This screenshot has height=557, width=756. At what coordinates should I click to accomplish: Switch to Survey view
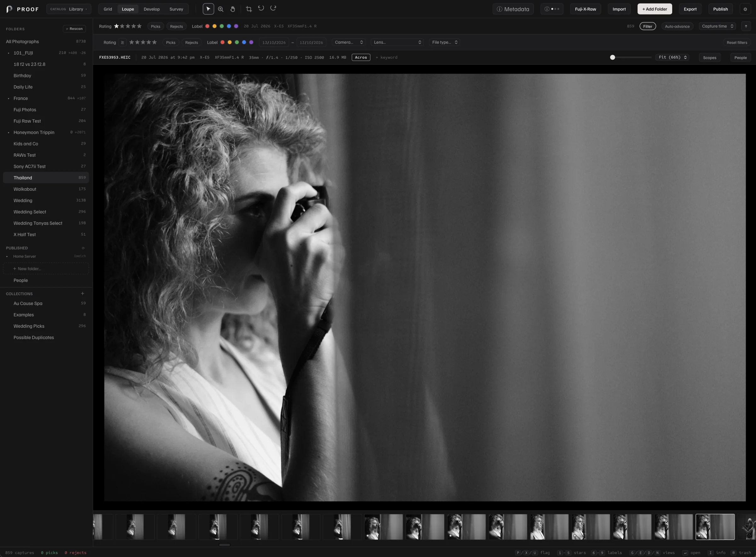[x=176, y=9]
